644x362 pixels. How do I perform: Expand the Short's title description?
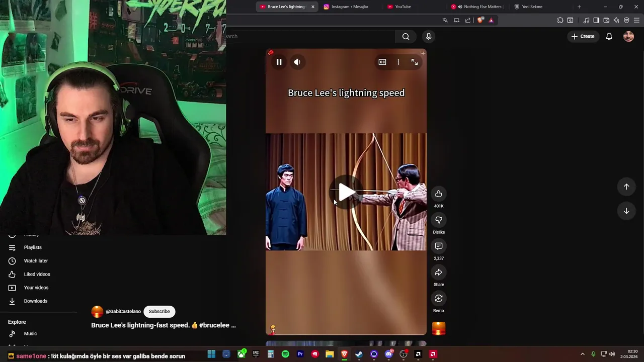click(164, 325)
